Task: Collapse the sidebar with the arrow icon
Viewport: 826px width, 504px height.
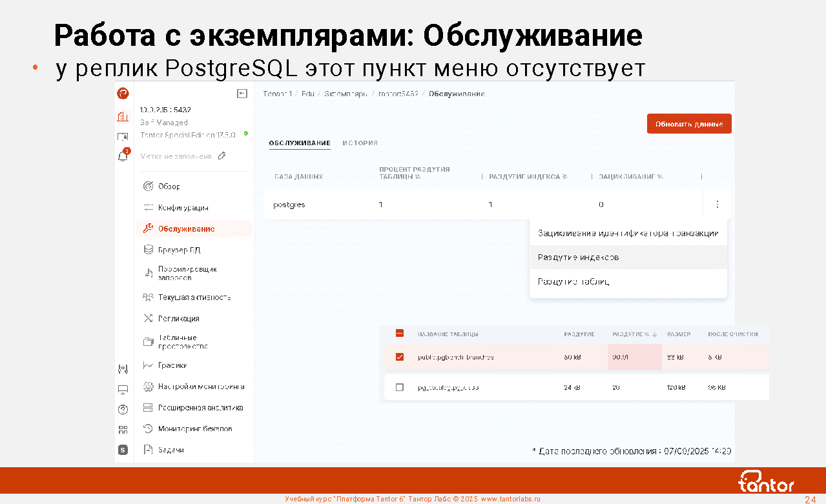Action: tap(242, 94)
